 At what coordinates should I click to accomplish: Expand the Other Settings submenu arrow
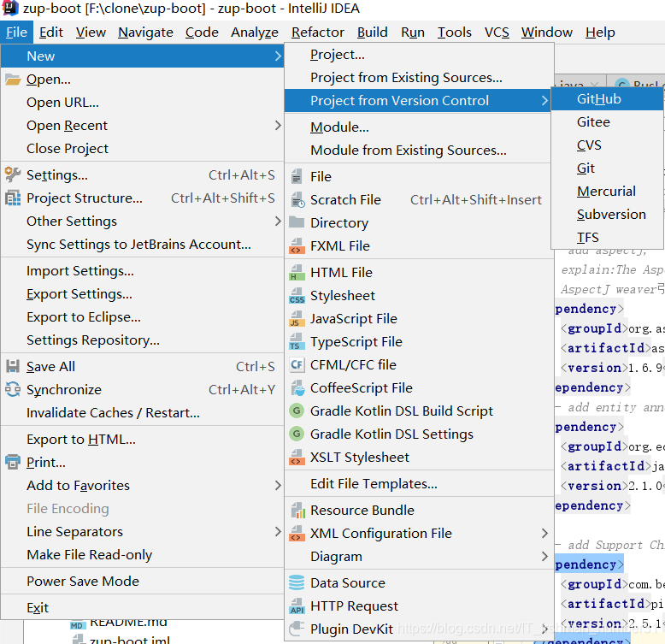tap(278, 221)
